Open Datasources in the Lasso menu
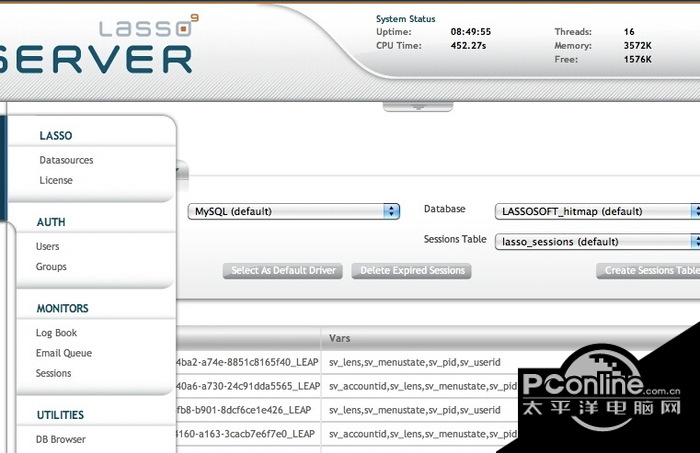Image resolution: width=700 pixels, height=453 pixels. pyautogui.click(x=66, y=160)
